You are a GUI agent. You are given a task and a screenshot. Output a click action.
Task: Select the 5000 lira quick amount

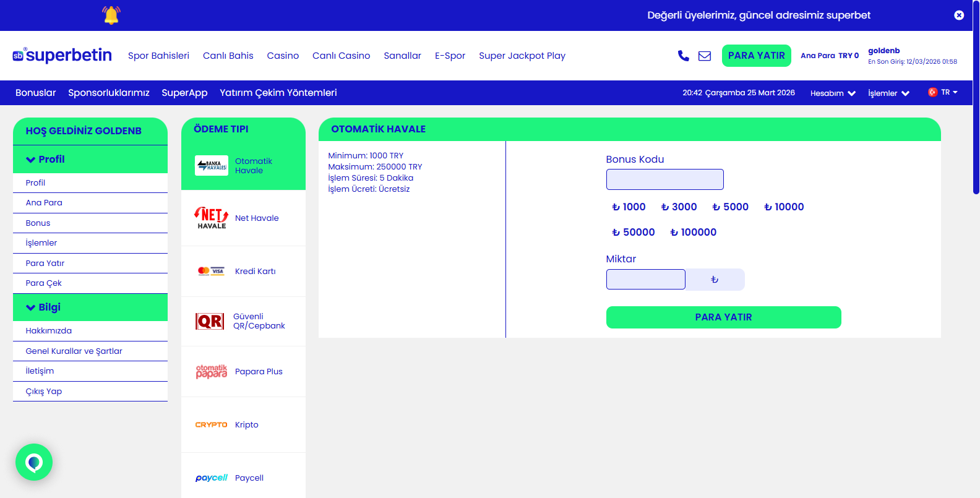(x=730, y=207)
